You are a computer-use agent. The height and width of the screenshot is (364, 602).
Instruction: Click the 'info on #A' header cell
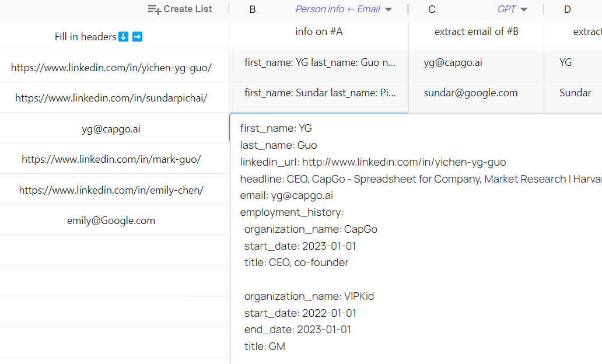click(x=318, y=32)
